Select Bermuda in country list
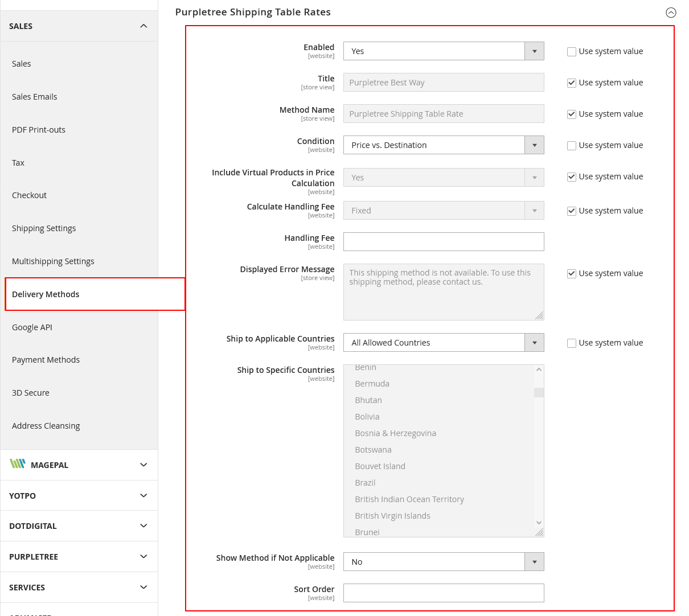The image size is (689, 616). tap(372, 384)
